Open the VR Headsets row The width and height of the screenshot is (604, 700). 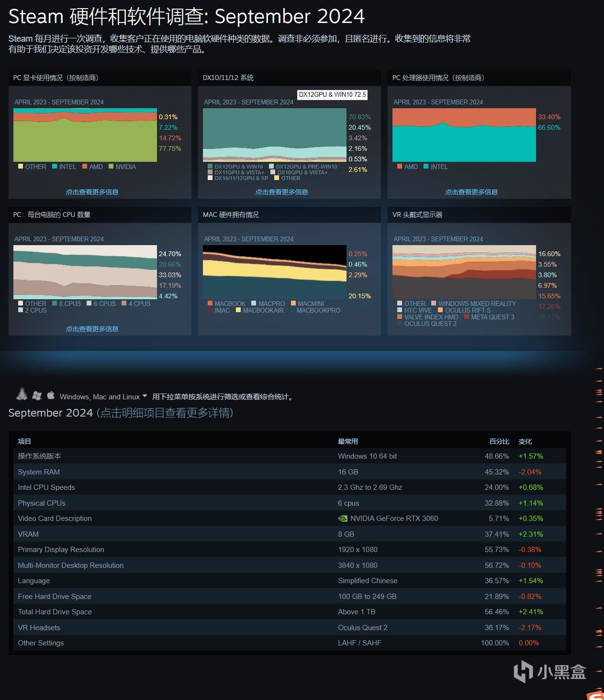[x=290, y=627]
